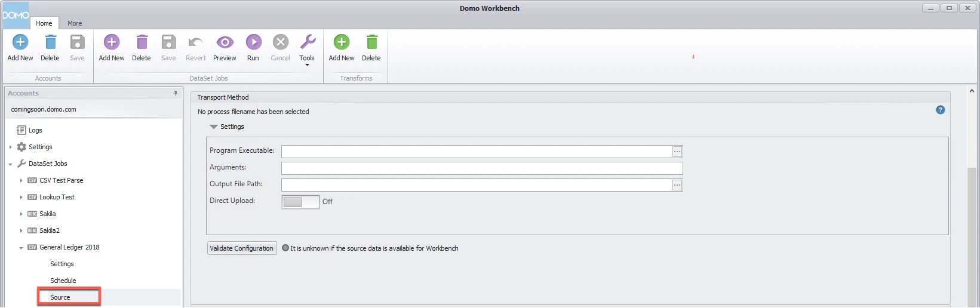The width and height of the screenshot is (980, 308).
Task: Click Save in the Accounts group
Action: (77, 48)
